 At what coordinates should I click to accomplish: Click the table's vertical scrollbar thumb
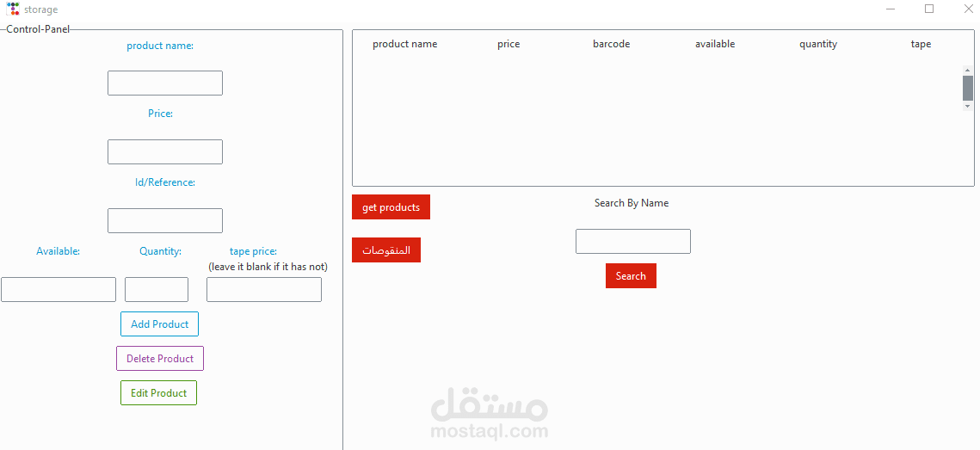coord(967,88)
